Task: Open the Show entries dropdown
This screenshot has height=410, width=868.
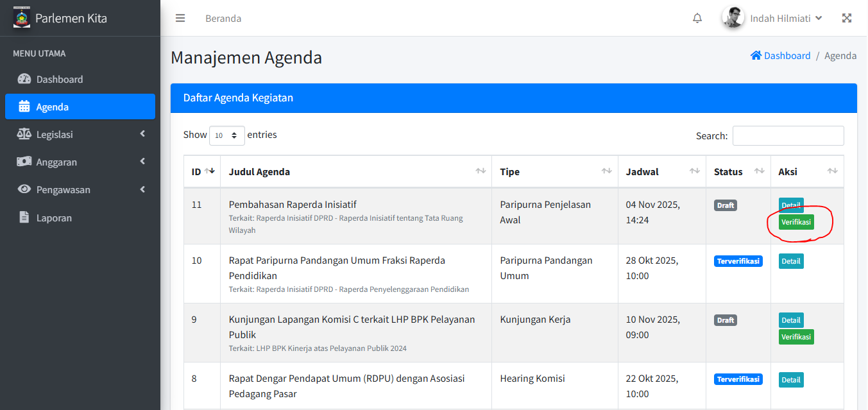Action: [227, 135]
